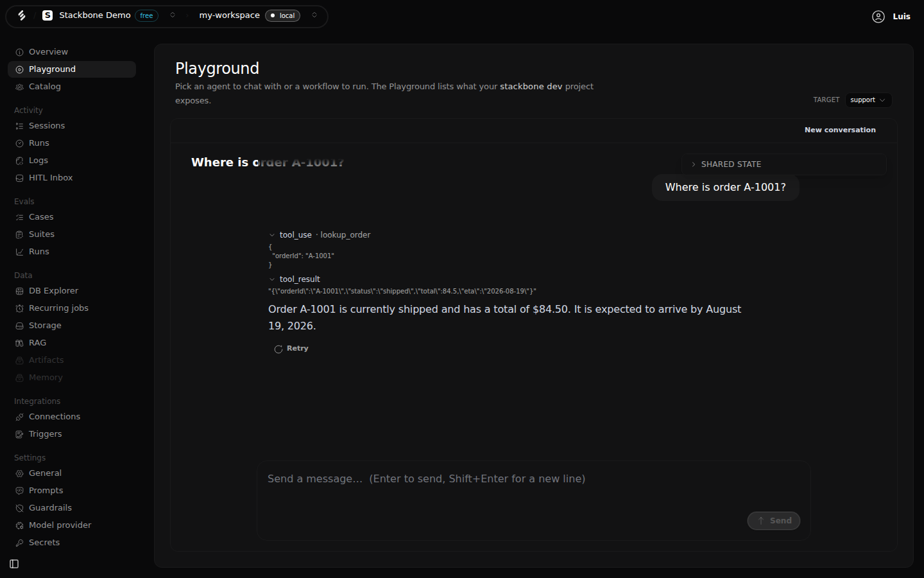Viewport: 924px width, 578px height.
Task: Click the 'Order A-1001 is currently shipped' reply text
Action: tap(504, 318)
